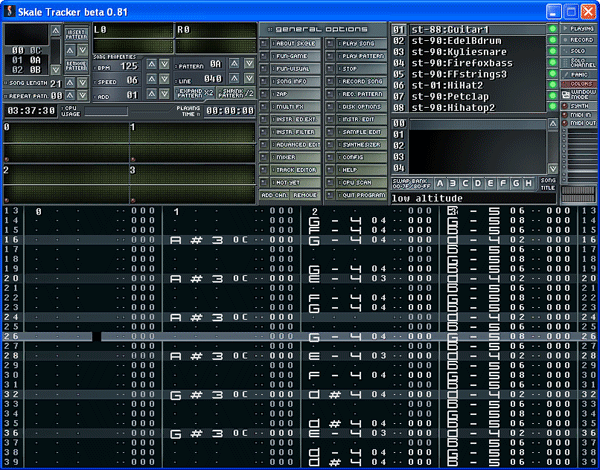The height and width of the screenshot is (470, 600).
Task: Hit the Panic button
Action: click(x=578, y=75)
